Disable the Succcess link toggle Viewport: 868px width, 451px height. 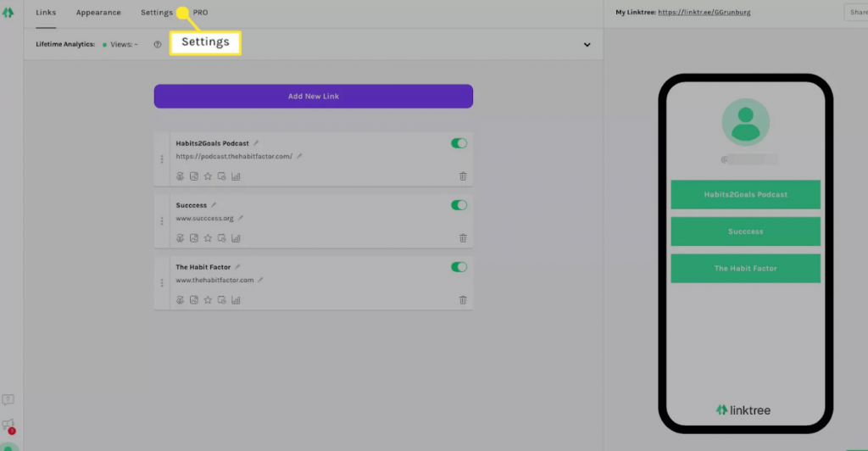tap(459, 205)
